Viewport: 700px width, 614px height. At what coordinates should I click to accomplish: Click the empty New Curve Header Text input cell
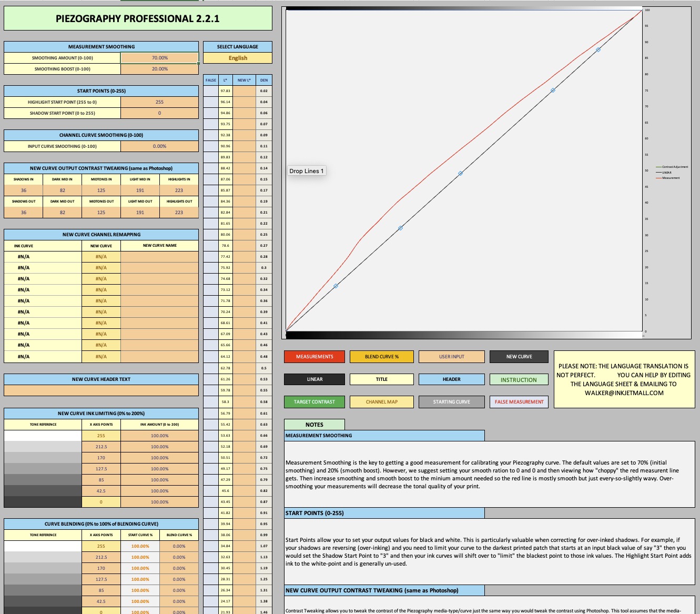[102, 390]
